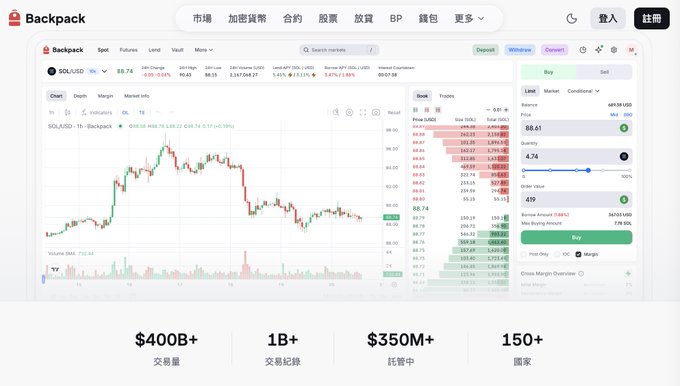Open 股票 in the top navigation
The image size is (680, 386).
click(328, 19)
